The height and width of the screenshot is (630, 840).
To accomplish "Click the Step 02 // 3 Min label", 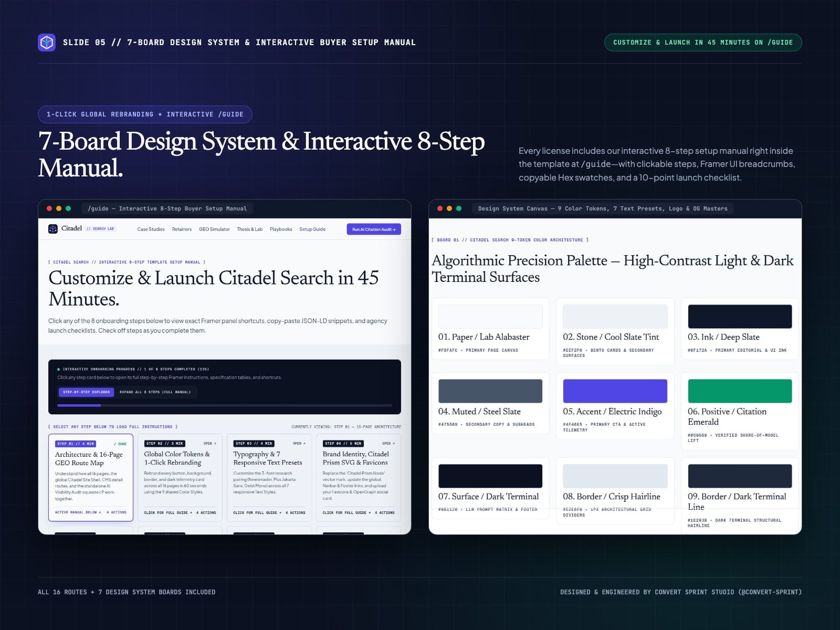I will click(164, 444).
